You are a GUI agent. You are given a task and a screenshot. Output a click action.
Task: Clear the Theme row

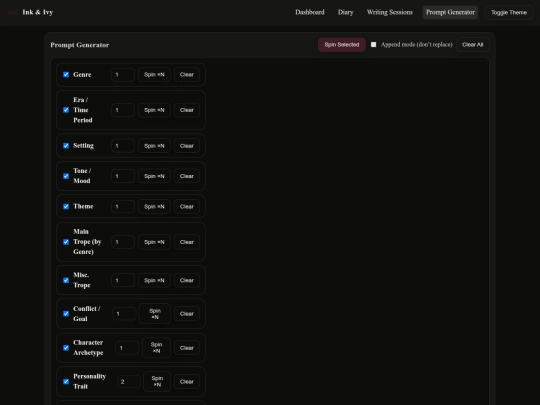point(187,207)
